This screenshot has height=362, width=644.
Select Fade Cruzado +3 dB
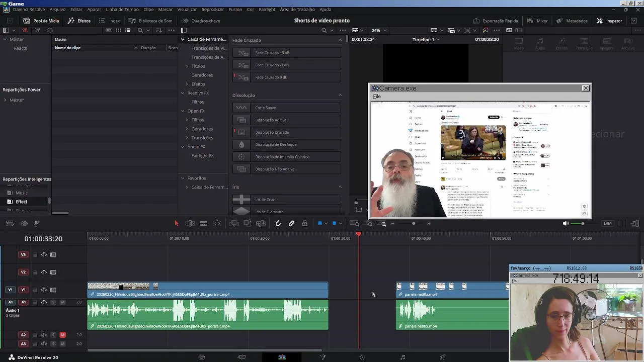tap(287, 53)
